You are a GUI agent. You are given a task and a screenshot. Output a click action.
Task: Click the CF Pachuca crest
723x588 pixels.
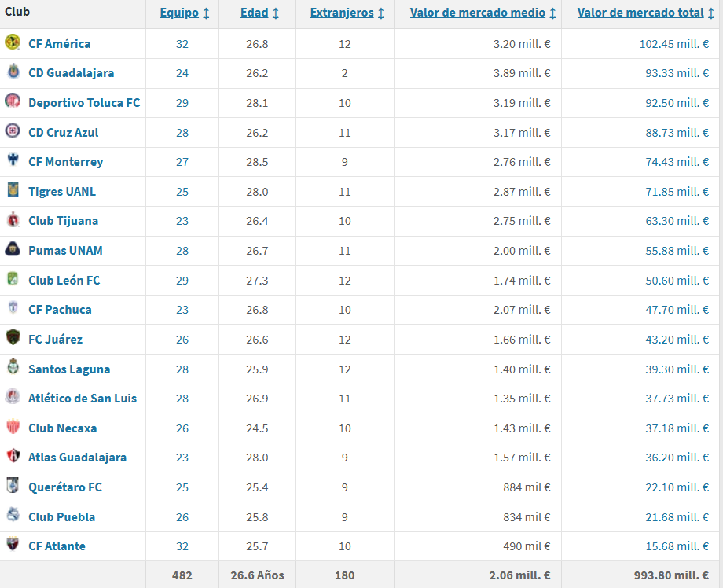[x=13, y=307]
